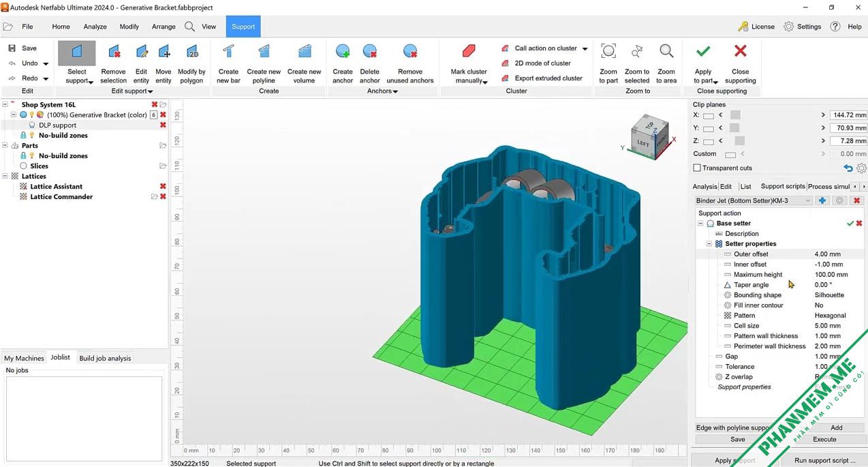Enable 2D mode of cluster
868x467 pixels.
coord(536,63)
